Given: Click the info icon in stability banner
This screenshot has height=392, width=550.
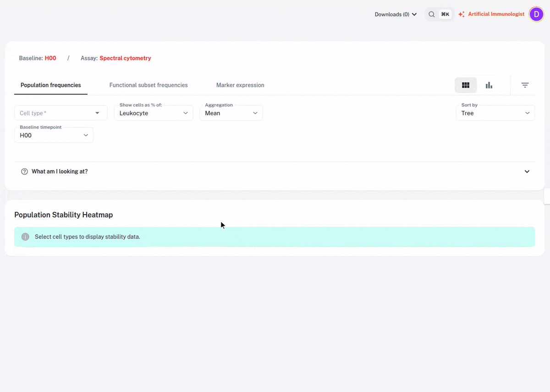Looking at the screenshot, I should (25, 237).
